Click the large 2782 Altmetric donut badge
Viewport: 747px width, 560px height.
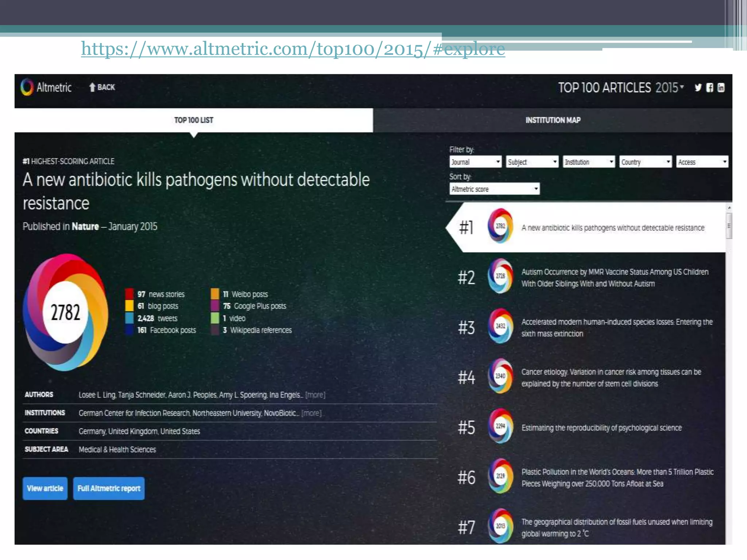coord(65,312)
